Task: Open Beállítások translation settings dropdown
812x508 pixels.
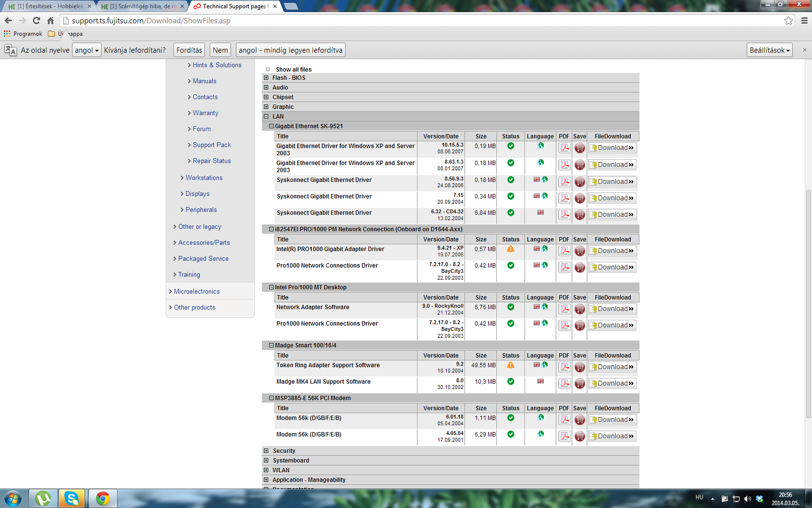Action: coord(769,50)
